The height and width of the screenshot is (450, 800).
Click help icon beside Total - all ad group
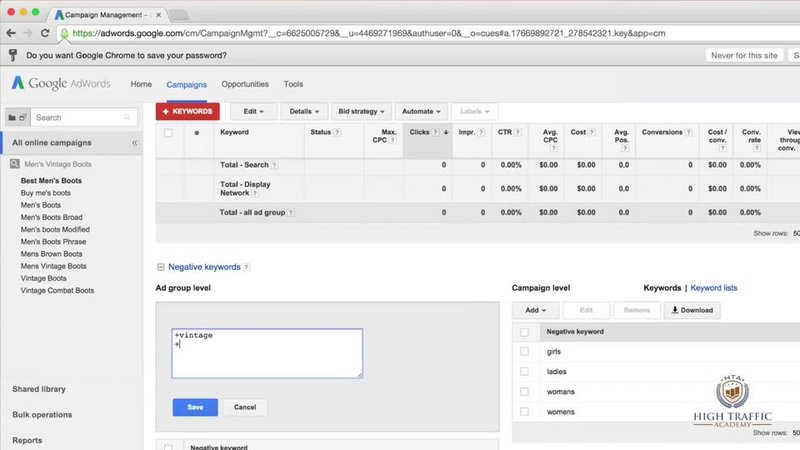coord(291,213)
